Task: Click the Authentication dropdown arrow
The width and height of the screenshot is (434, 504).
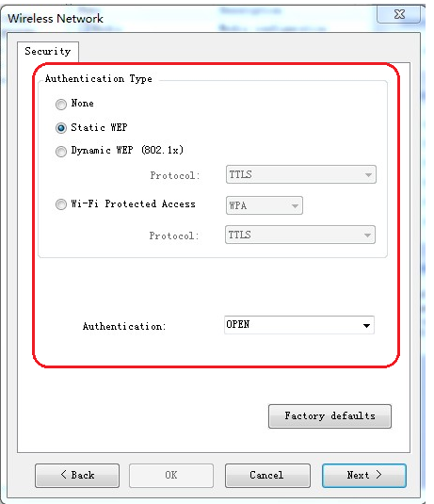Action: point(366,326)
